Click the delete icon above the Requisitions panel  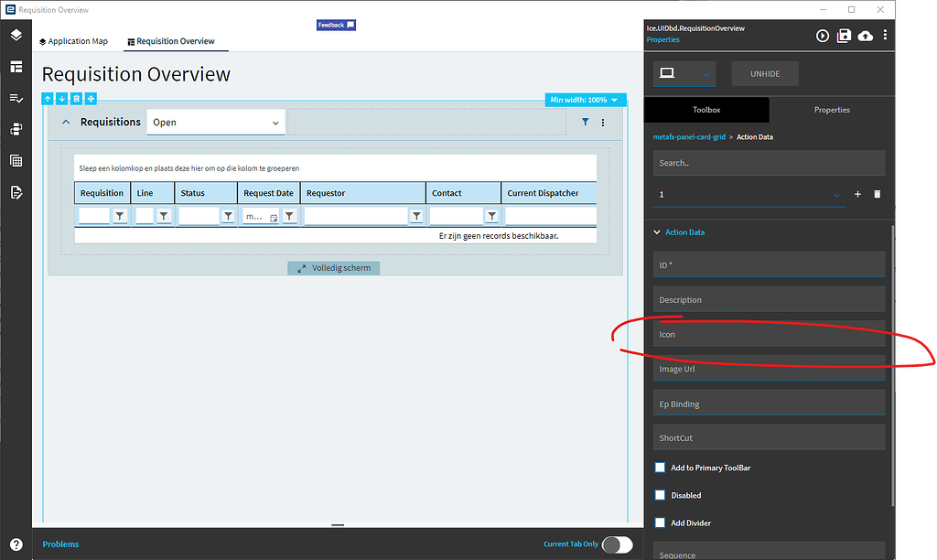click(76, 98)
